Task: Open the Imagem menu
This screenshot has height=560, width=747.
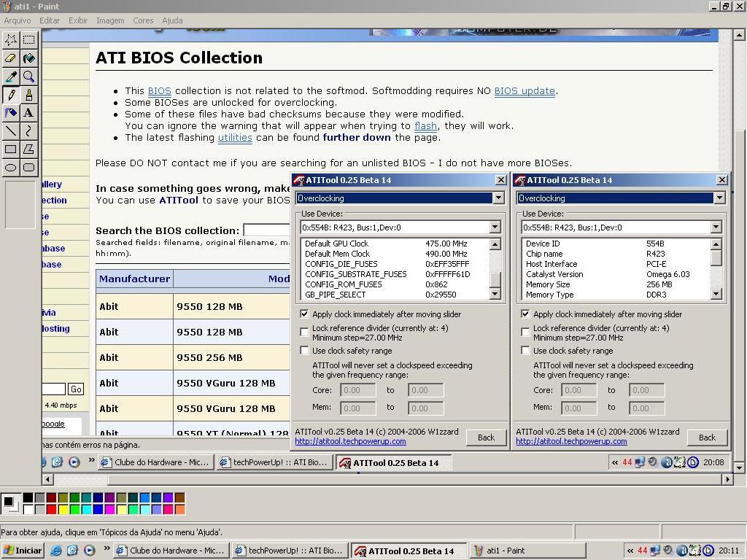Action: coord(110,20)
